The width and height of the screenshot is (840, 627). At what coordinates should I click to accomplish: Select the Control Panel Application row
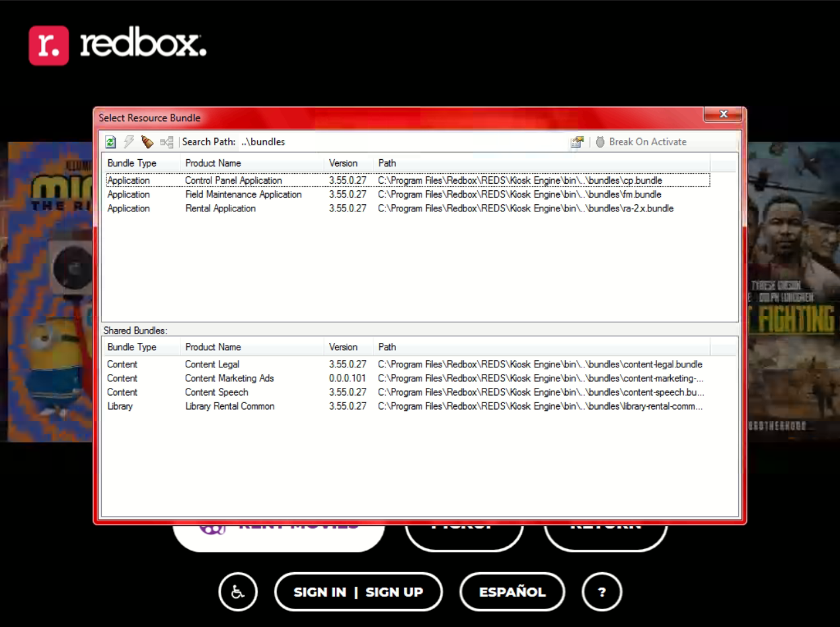407,180
